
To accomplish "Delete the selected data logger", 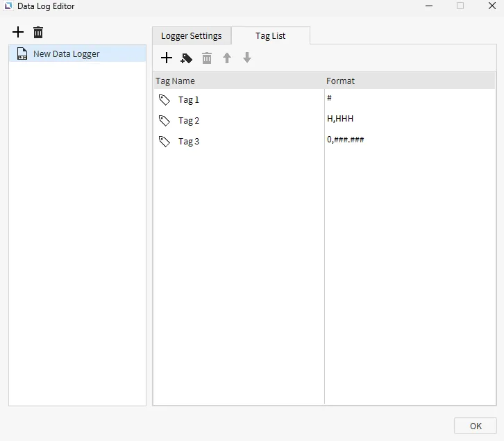I will [x=38, y=33].
